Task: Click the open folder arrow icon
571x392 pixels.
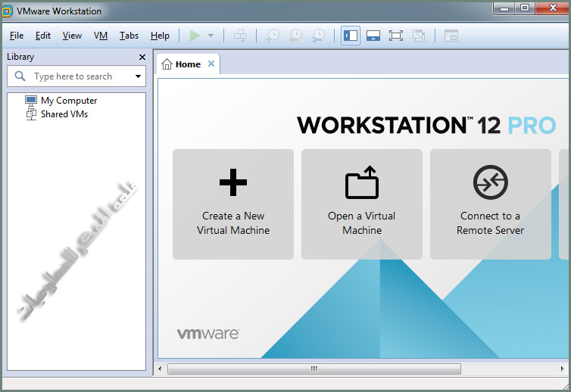Action: [x=362, y=182]
